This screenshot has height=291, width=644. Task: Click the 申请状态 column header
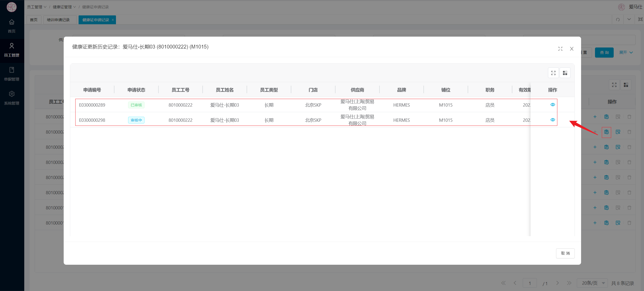136,90
